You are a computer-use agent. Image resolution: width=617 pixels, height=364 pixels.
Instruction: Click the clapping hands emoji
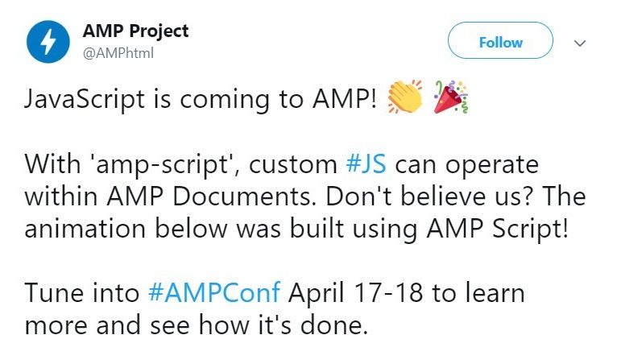[404, 98]
